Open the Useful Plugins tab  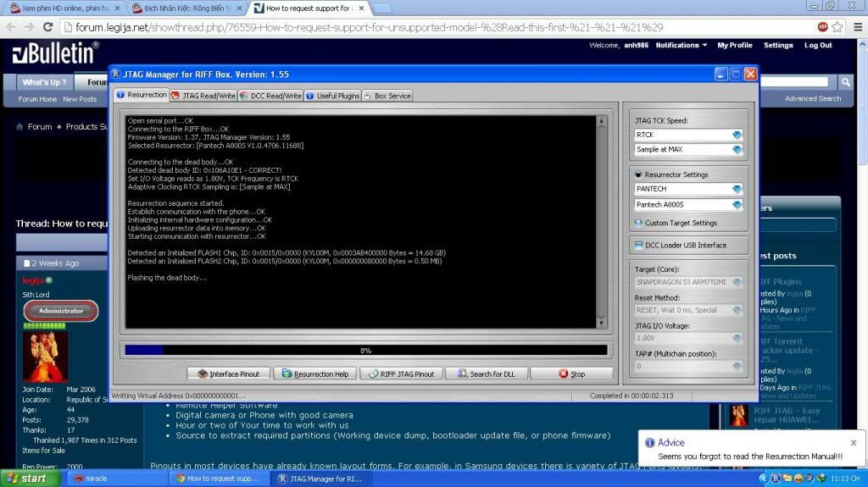point(332,96)
